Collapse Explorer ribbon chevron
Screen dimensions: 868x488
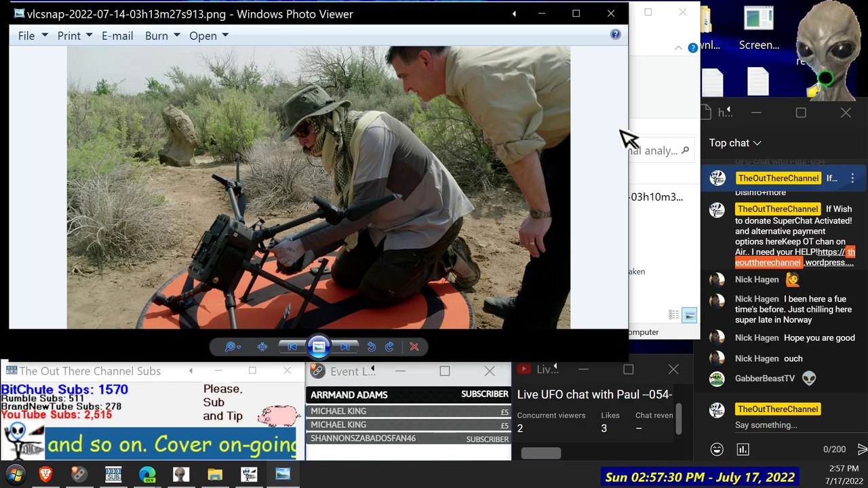678,48
